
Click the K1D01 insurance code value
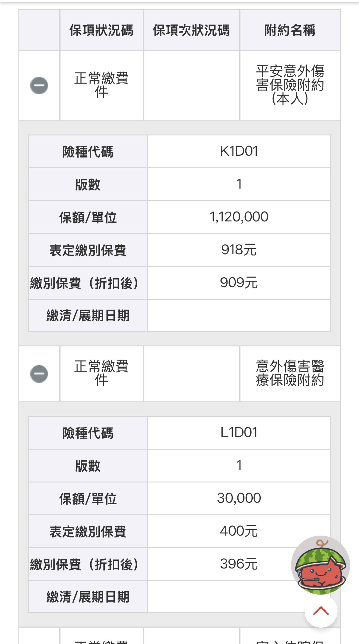[x=239, y=151]
